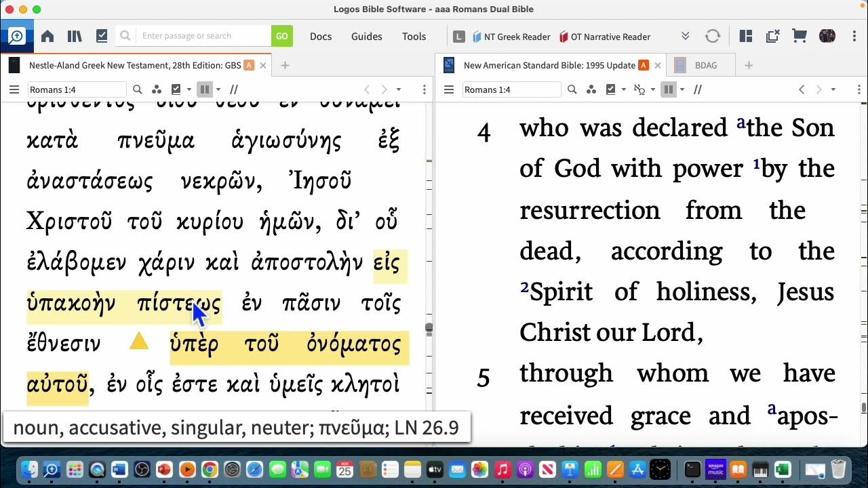
Task: Click the magnifier in the command box
Action: (x=125, y=36)
